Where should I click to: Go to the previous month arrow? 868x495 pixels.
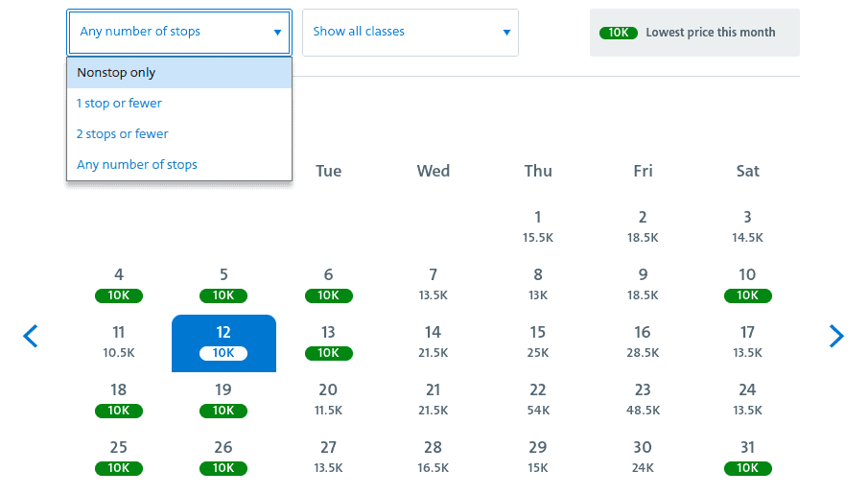(31, 336)
